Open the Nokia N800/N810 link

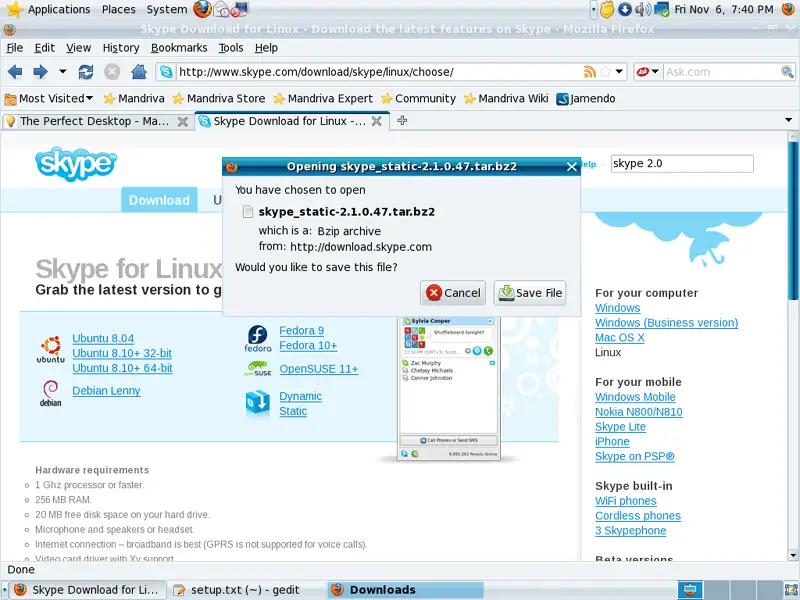click(638, 412)
